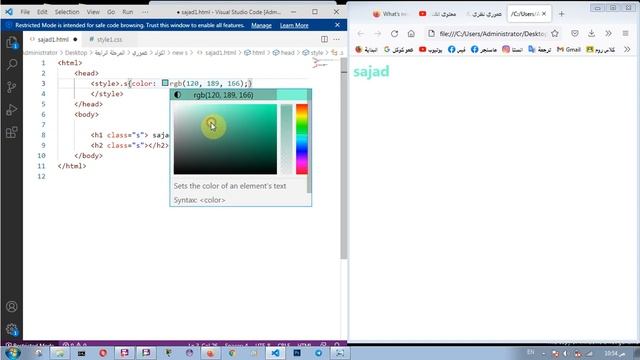640x360 pixels.
Task: Click the Firefox Back button
Action: (360, 33)
